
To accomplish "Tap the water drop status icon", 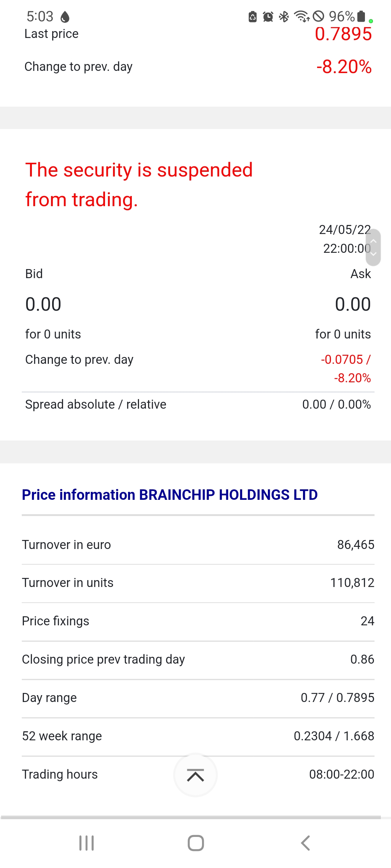I will pyautogui.click(x=65, y=17).
